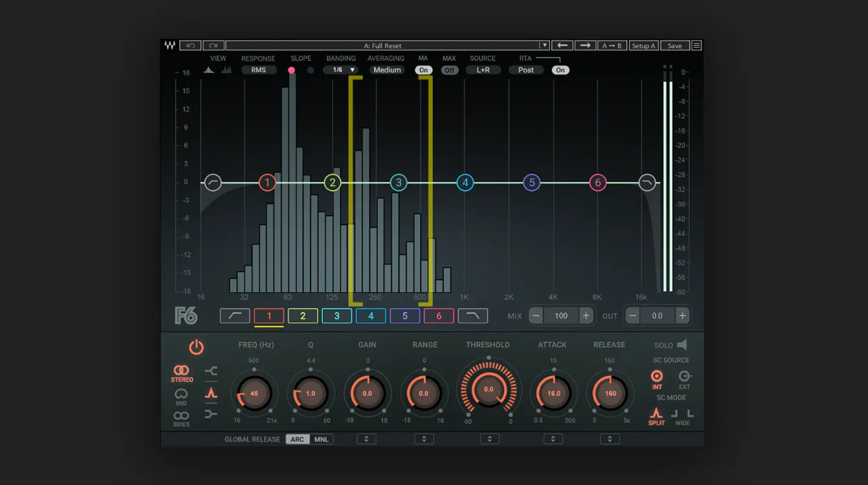Select the pink SLOPE dot
The image size is (868, 485).
pyautogui.click(x=291, y=70)
